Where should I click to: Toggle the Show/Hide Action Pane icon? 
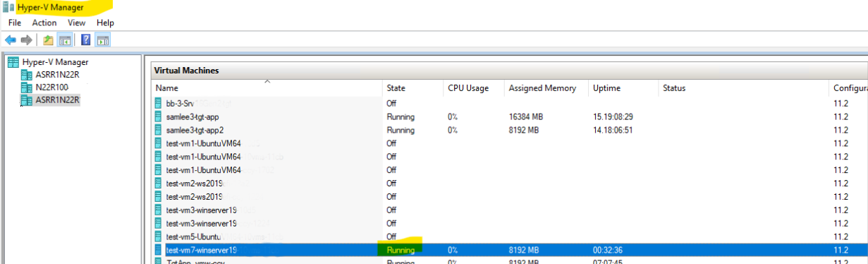[102, 40]
